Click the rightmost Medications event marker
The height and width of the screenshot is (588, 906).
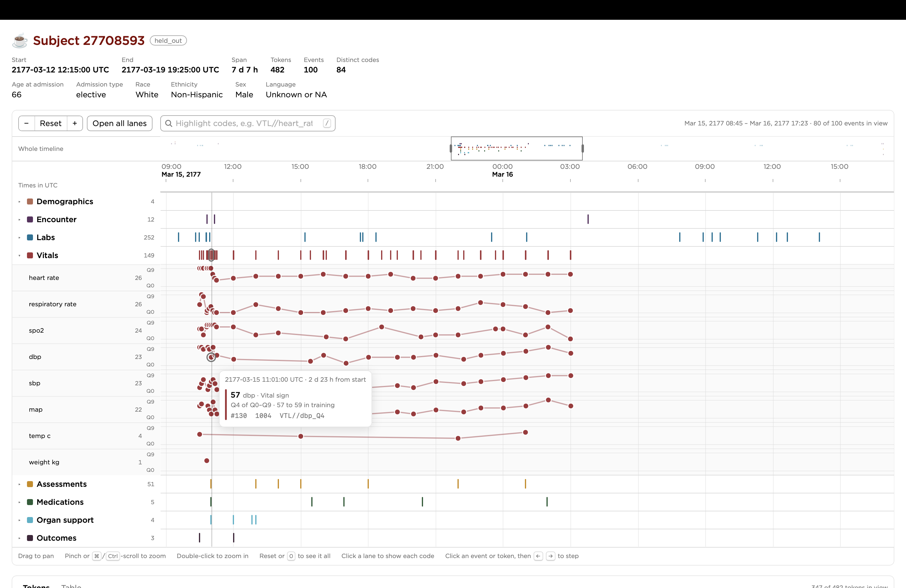547,502
